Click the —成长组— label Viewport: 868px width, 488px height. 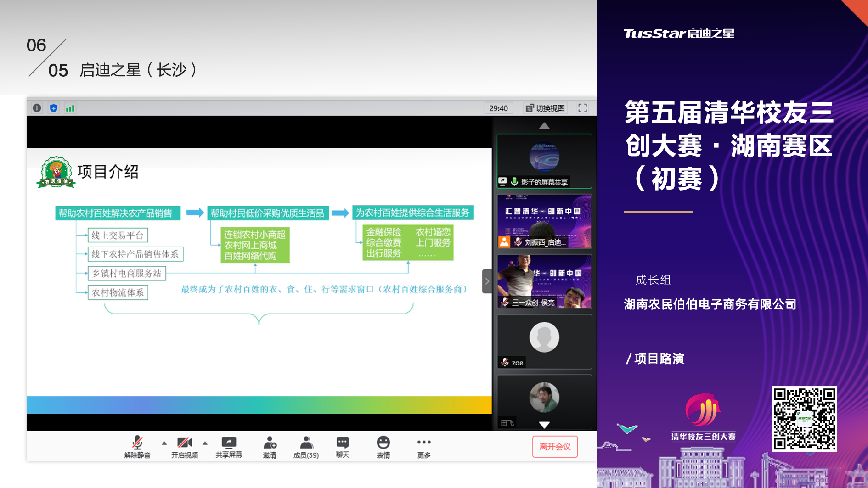point(654,280)
